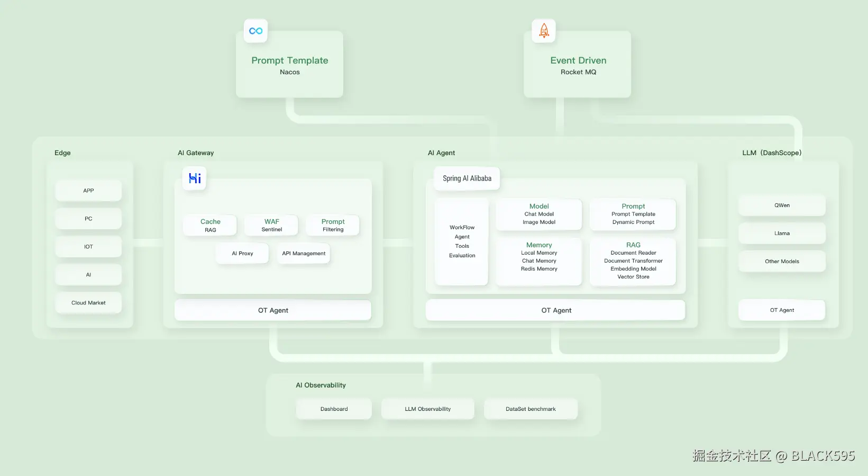The image size is (868, 476).
Task: Click the Spring AI Alibaba label
Action: click(467, 178)
